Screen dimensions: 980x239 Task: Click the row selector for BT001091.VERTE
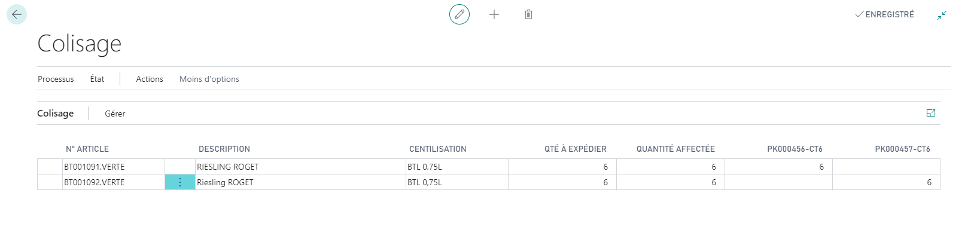[50, 167]
